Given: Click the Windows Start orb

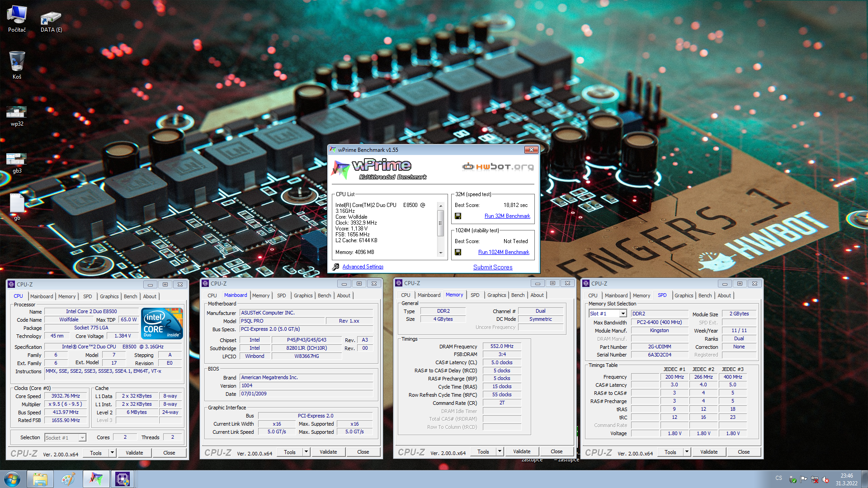Looking at the screenshot, I should point(12,479).
